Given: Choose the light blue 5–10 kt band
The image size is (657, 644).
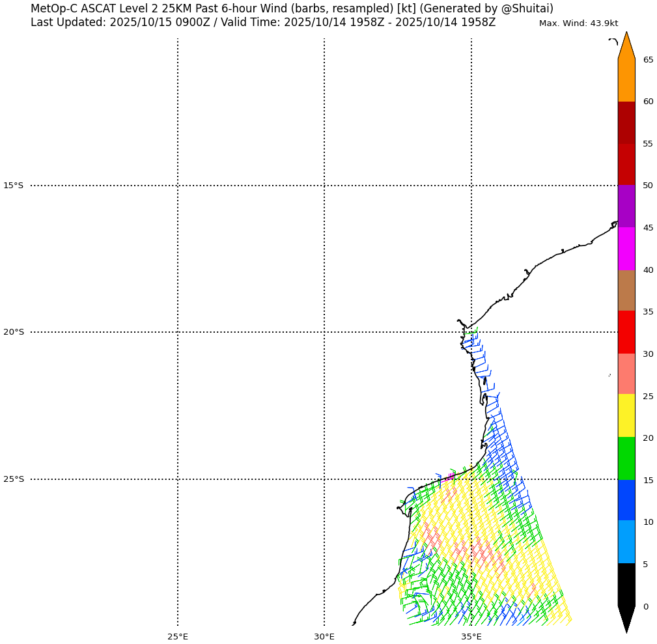Looking at the screenshot, I should (626, 542).
